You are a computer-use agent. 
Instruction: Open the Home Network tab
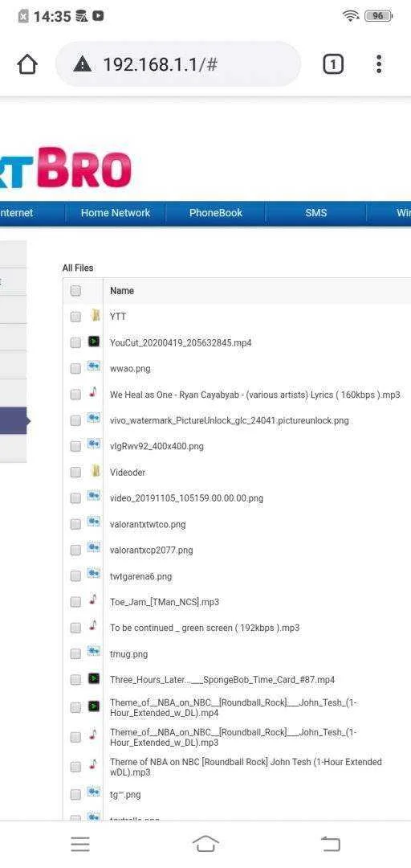(115, 212)
